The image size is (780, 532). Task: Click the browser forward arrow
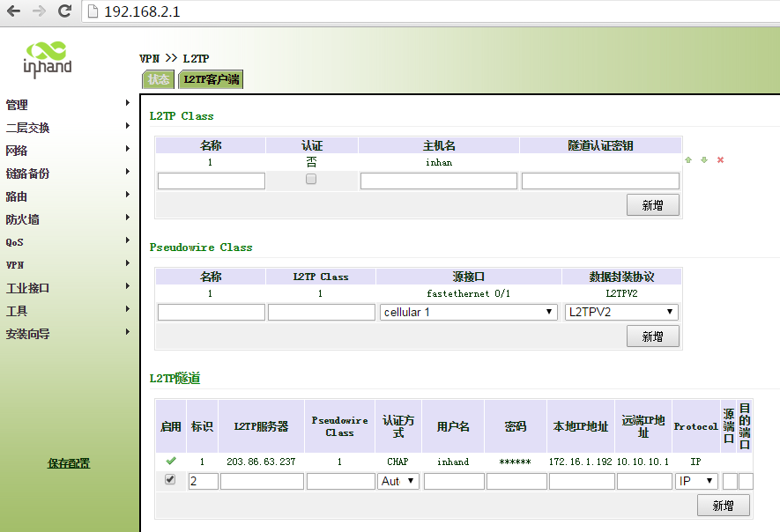[x=39, y=11]
